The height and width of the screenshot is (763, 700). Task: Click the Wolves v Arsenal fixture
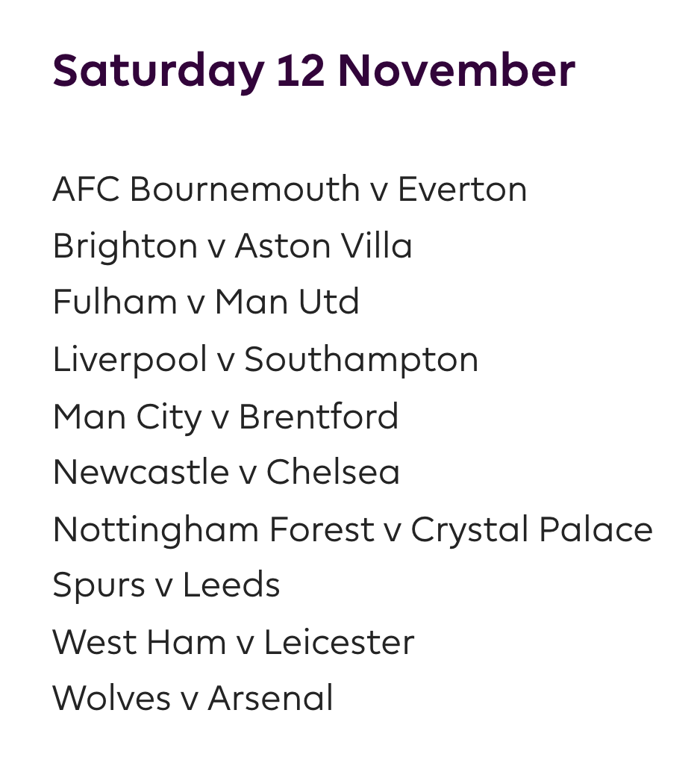(193, 699)
